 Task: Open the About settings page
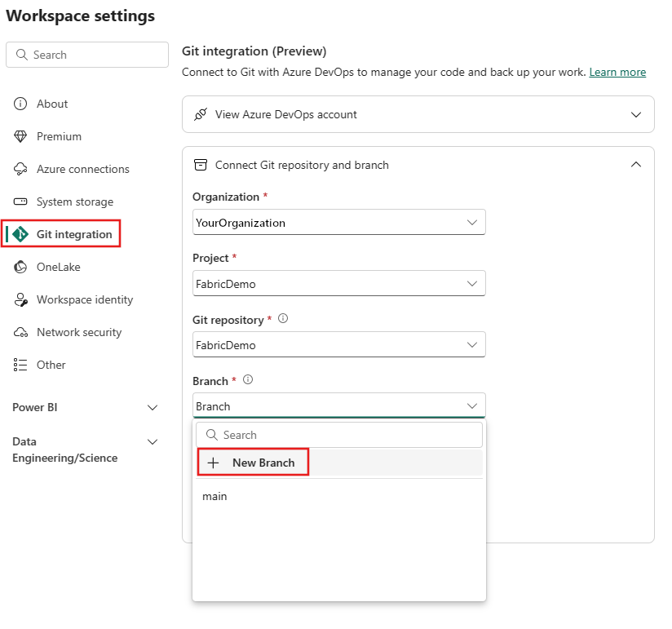click(x=52, y=104)
